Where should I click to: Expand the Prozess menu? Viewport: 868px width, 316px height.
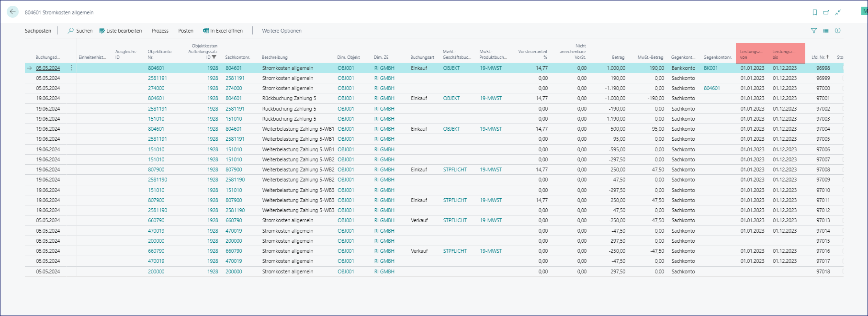(160, 31)
